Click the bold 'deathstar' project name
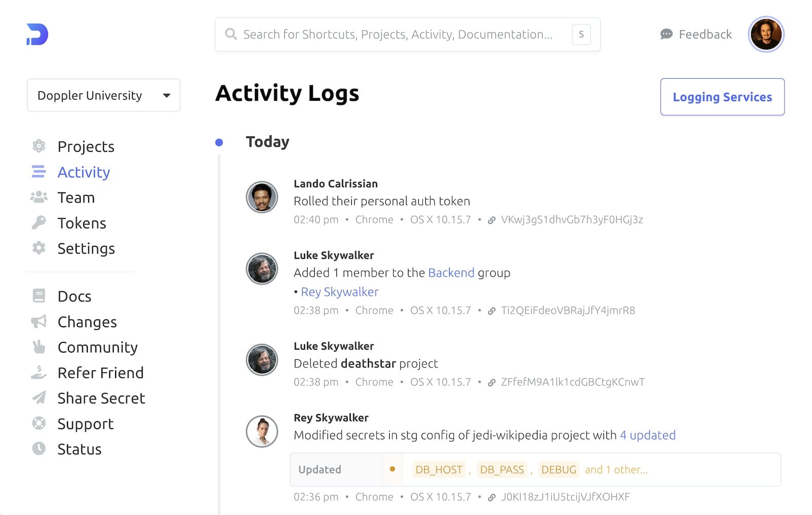The image size is (812, 515). point(368,363)
